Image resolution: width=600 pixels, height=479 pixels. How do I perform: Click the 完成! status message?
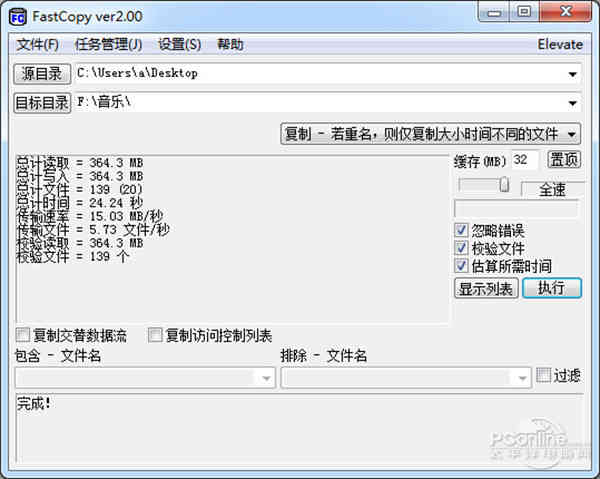[x=34, y=404]
